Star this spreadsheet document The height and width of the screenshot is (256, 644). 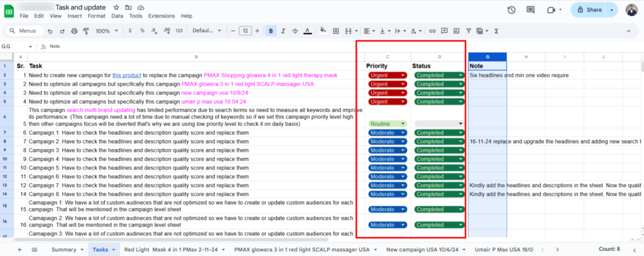coord(117,6)
